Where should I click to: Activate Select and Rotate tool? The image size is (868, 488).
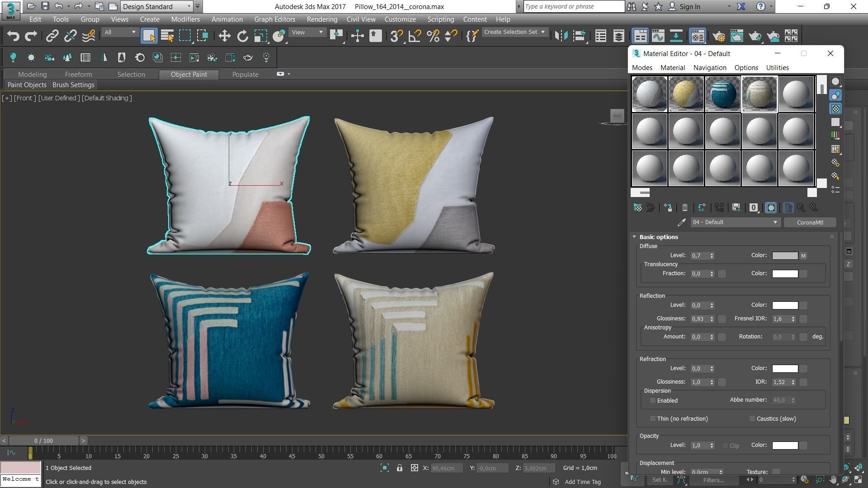(x=242, y=36)
